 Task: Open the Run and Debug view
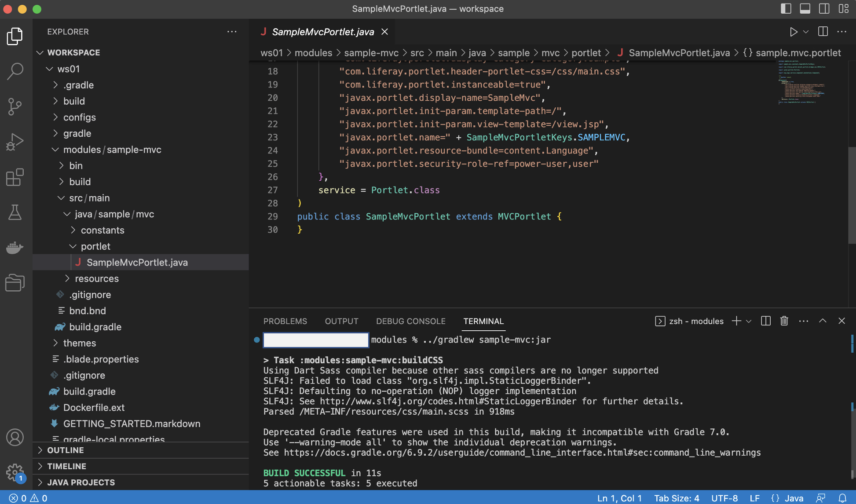pos(15,142)
